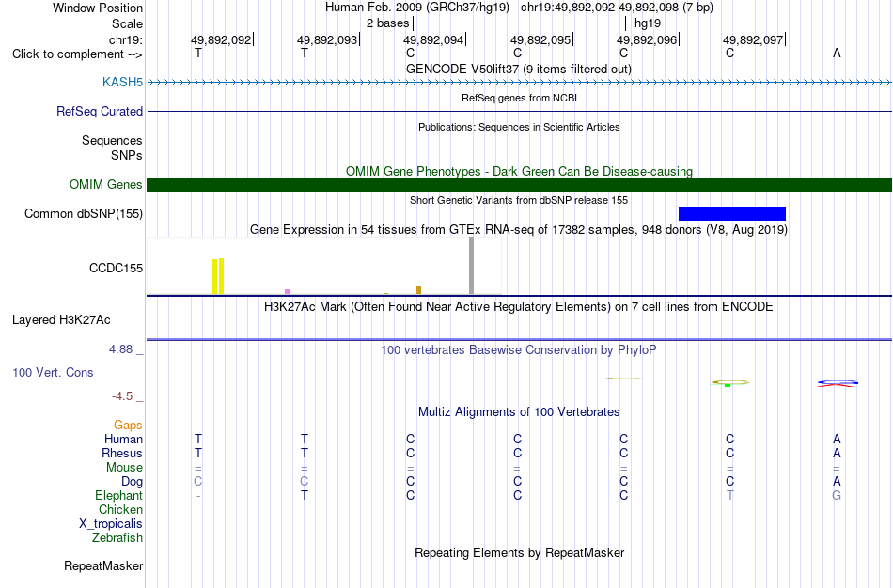The image size is (893, 588).
Task: Click the yellow bars in the GTEx expression chart
Action: coord(218,276)
